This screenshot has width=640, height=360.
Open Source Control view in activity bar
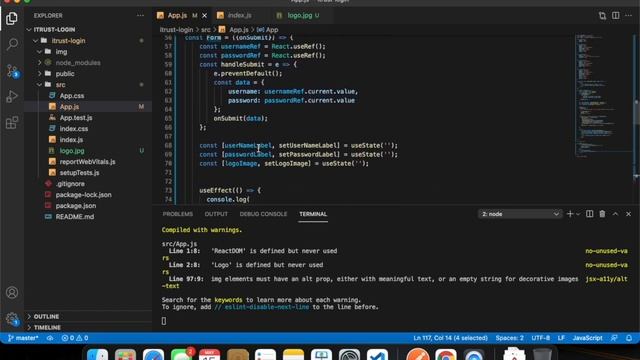[12, 71]
